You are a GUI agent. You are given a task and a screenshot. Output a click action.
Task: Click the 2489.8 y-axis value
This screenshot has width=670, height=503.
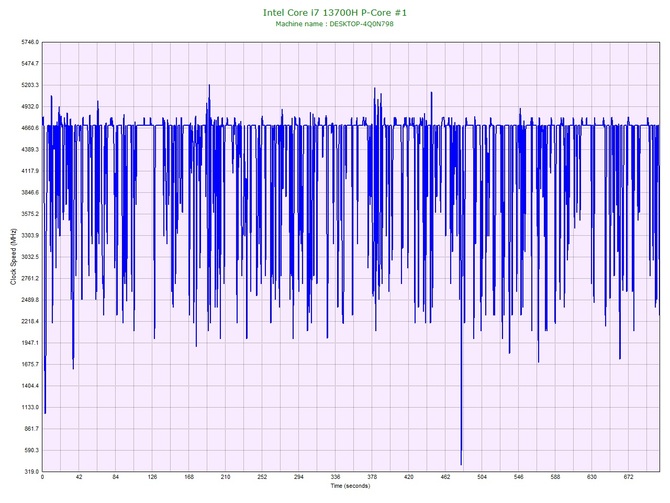click(x=30, y=300)
